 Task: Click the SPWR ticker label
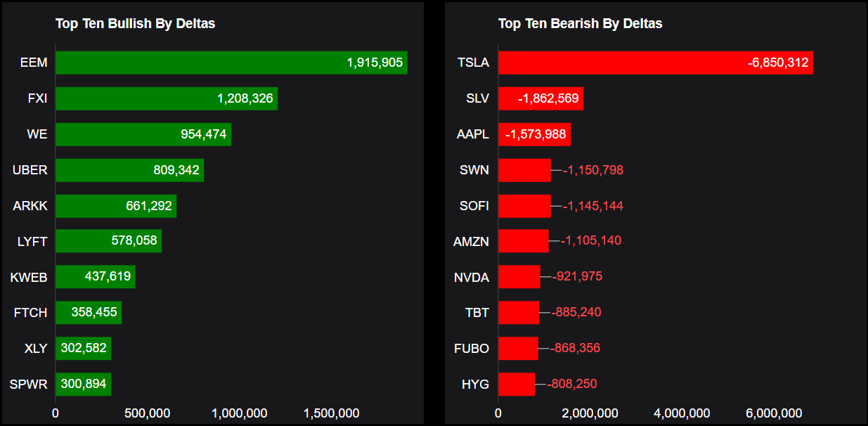29,385
